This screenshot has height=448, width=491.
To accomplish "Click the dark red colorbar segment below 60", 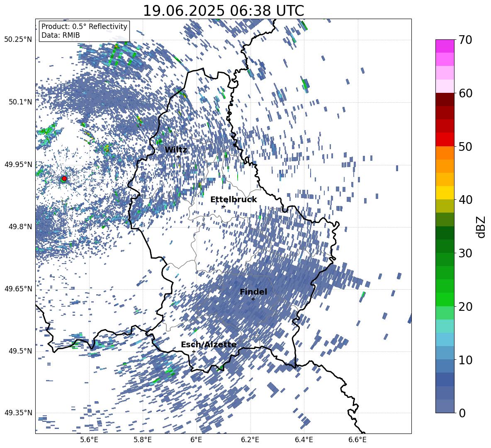I will point(445,99).
